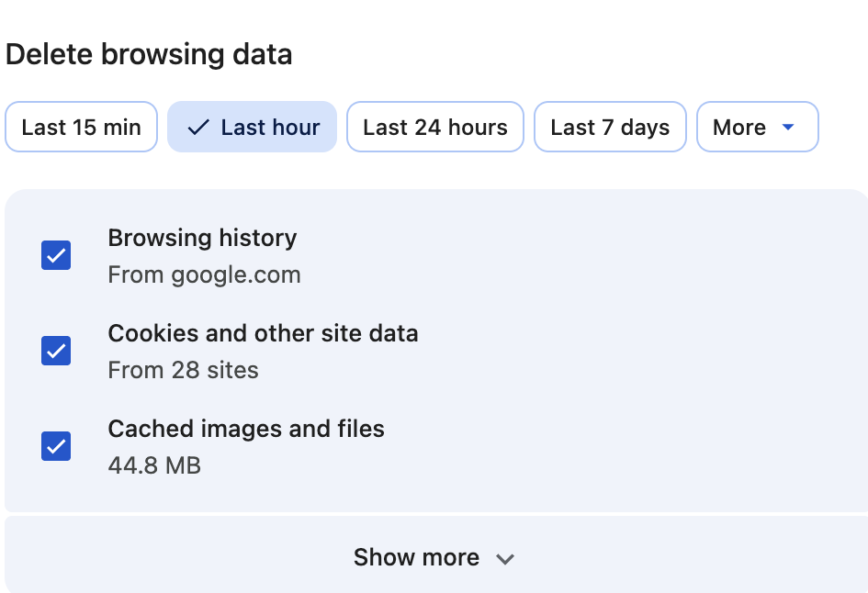The height and width of the screenshot is (593, 868).
Task: Click the chevron icon next to Show more
Action: tap(505, 559)
